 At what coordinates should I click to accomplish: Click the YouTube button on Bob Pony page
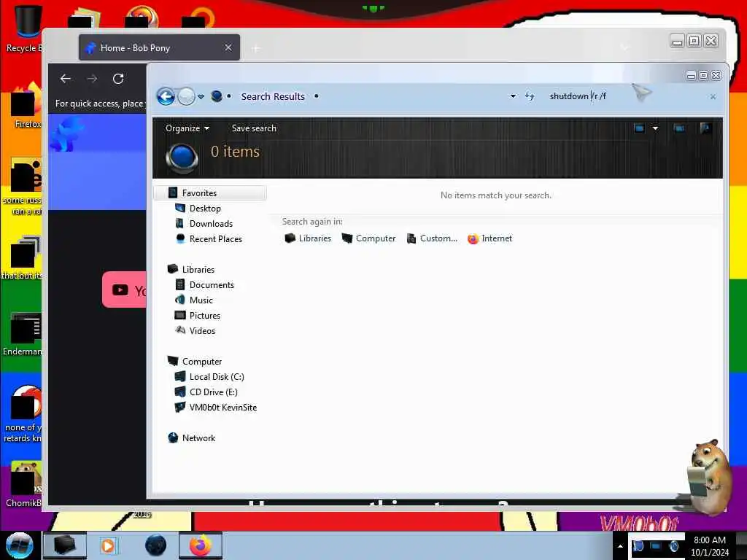point(125,290)
